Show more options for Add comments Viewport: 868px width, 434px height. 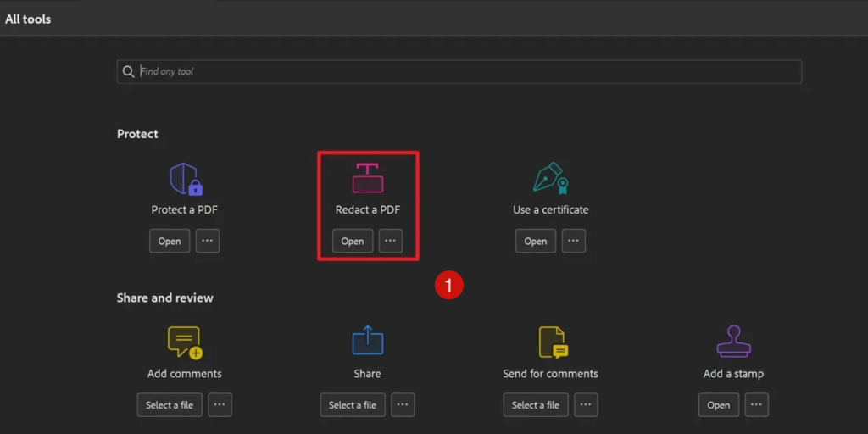tap(220, 404)
